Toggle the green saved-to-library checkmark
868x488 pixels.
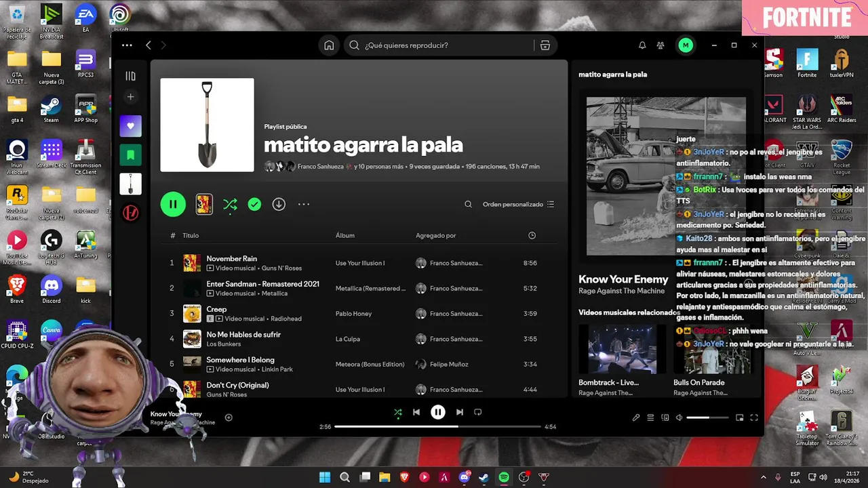pos(254,204)
